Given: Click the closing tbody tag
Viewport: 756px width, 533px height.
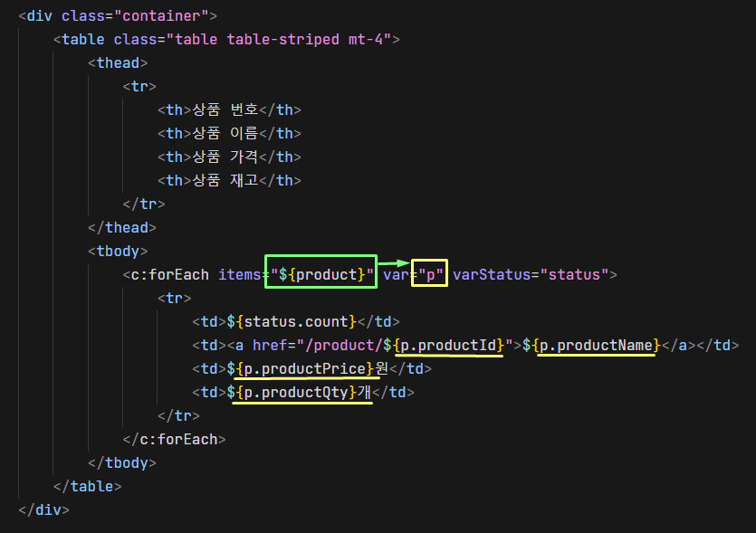Looking at the screenshot, I should [122, 463].
